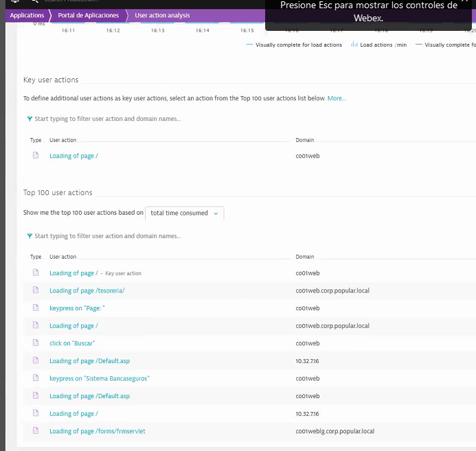Click the "More..." link in Key user actions
Screen dimensions: 476x451
337,99
